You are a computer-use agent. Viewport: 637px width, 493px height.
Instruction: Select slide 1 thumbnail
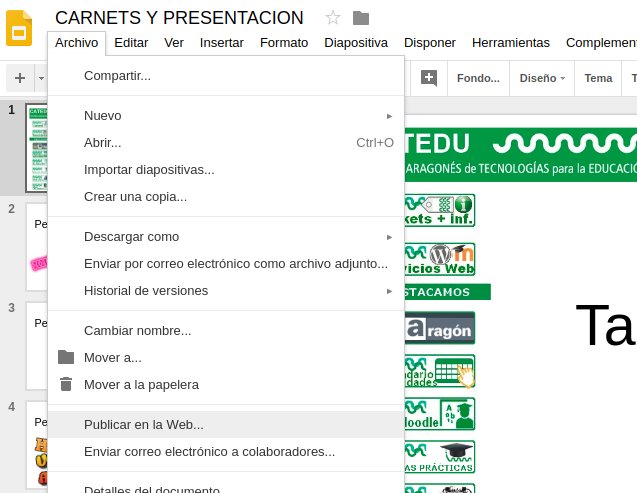(x=37, y=148)
